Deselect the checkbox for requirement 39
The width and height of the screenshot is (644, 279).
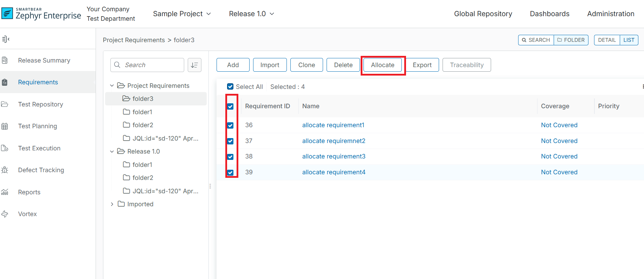(x=230, y=173)
